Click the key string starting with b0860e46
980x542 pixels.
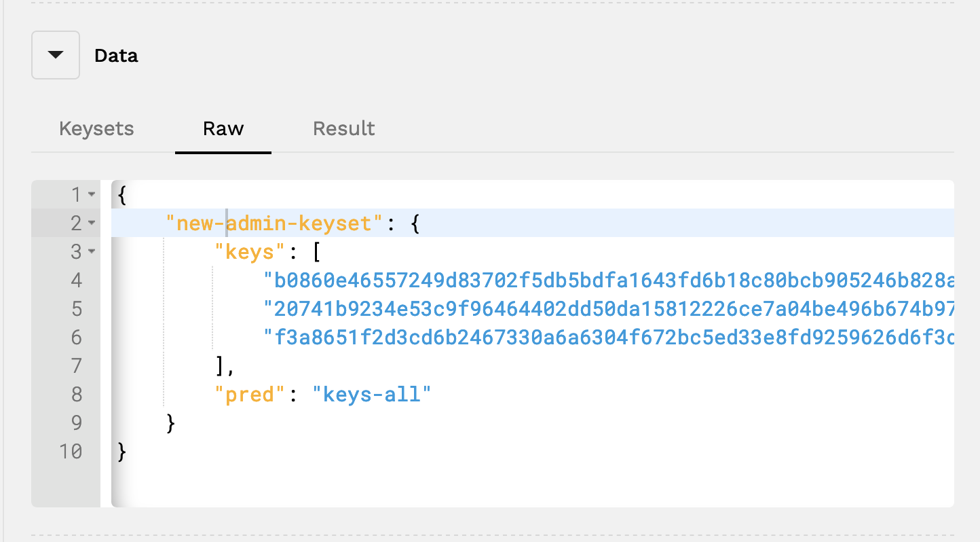coord(609,281)
